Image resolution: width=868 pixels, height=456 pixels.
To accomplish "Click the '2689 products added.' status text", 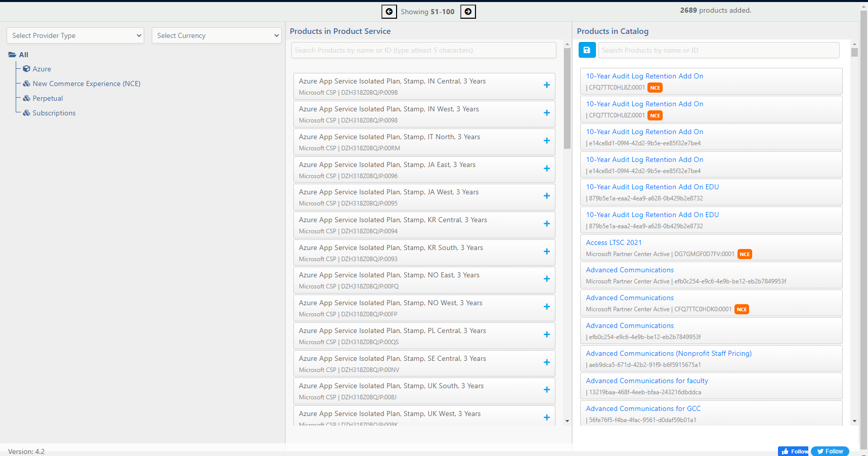I will tap(716, 10).
